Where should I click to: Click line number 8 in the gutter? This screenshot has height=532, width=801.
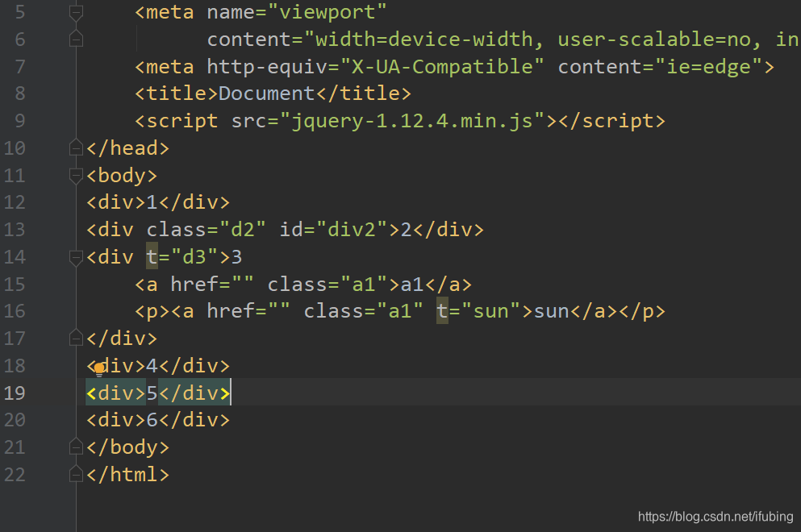19,94
